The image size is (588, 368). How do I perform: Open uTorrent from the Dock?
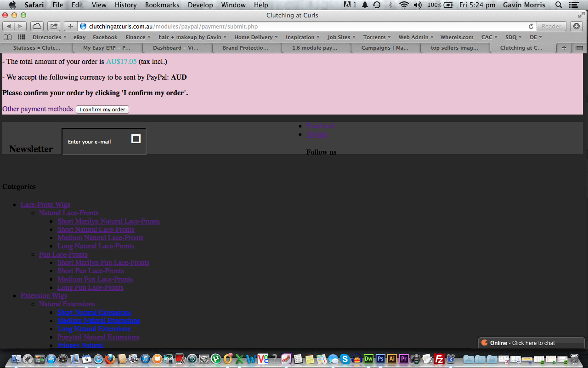pos(215,359)
